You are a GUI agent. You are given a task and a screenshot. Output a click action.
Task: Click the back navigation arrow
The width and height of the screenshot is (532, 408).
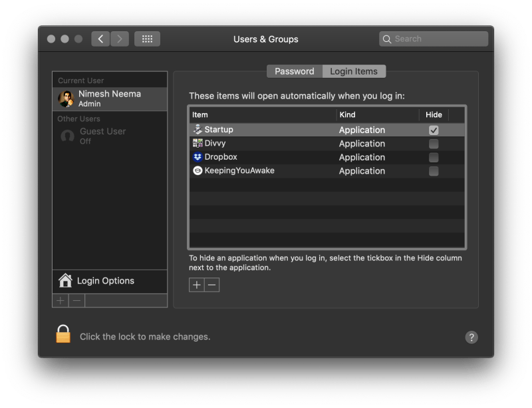pyautogui.click(x=100, y=39)
